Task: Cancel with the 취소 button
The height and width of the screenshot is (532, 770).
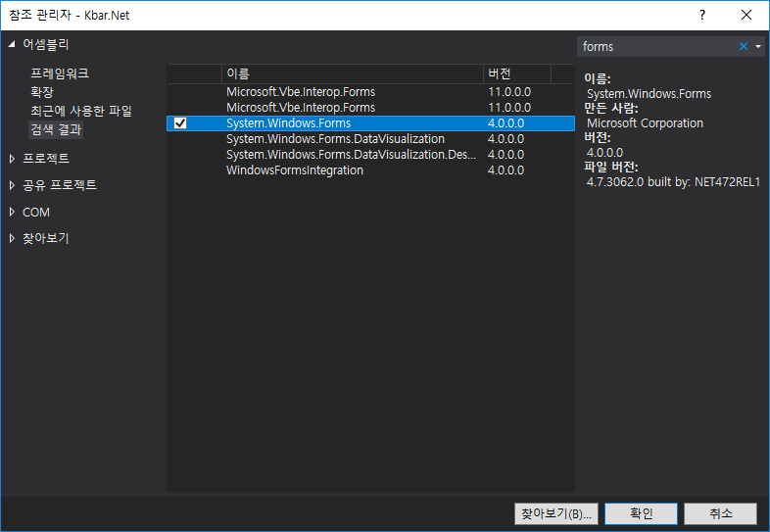Action: point(720,513)
